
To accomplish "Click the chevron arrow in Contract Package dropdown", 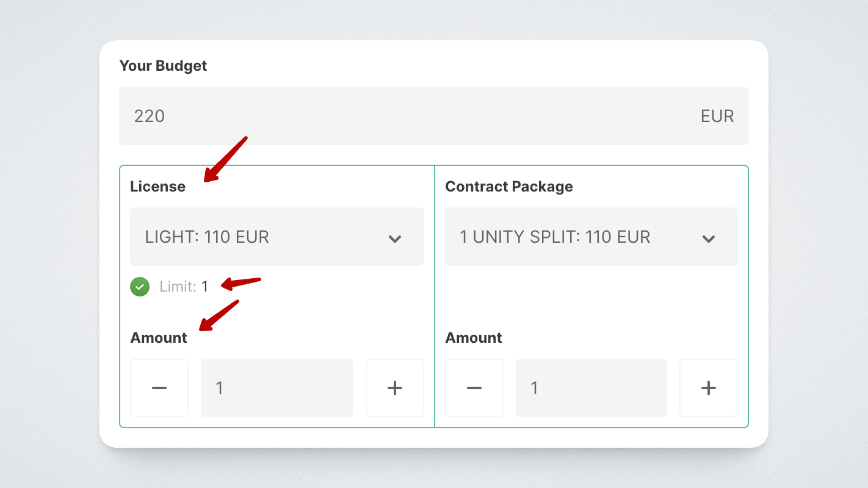I will tap(709, 238).
